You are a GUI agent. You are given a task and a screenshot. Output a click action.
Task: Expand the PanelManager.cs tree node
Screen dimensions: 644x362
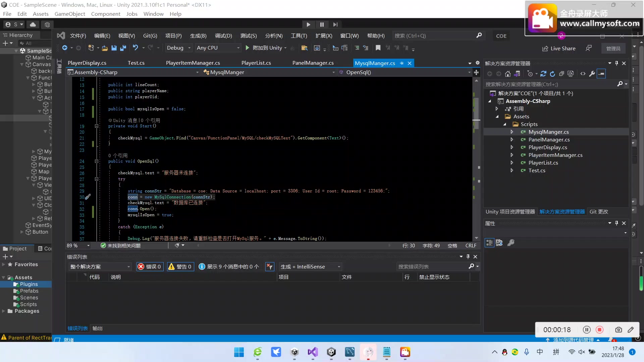click(512, 140)
